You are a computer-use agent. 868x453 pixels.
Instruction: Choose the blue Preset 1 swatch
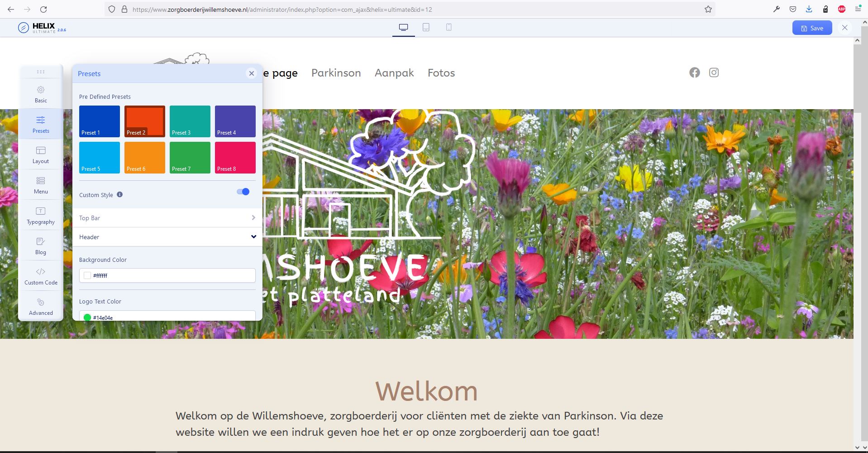pyautogui.click(x=100, y=121)
